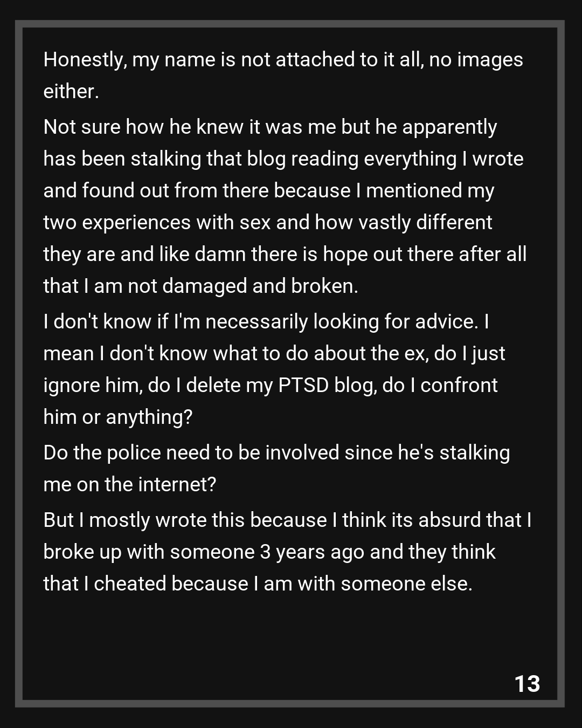Select the line starting "Not sure how he knew"
The height and width of the screenshot is (728, 582).
coord(270,127)
